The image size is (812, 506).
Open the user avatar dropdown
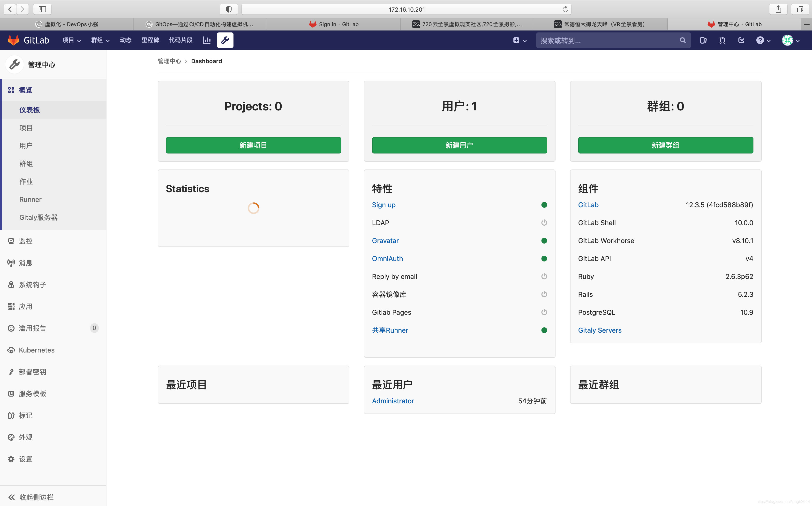pyautogui.click(x=791, y=40)
